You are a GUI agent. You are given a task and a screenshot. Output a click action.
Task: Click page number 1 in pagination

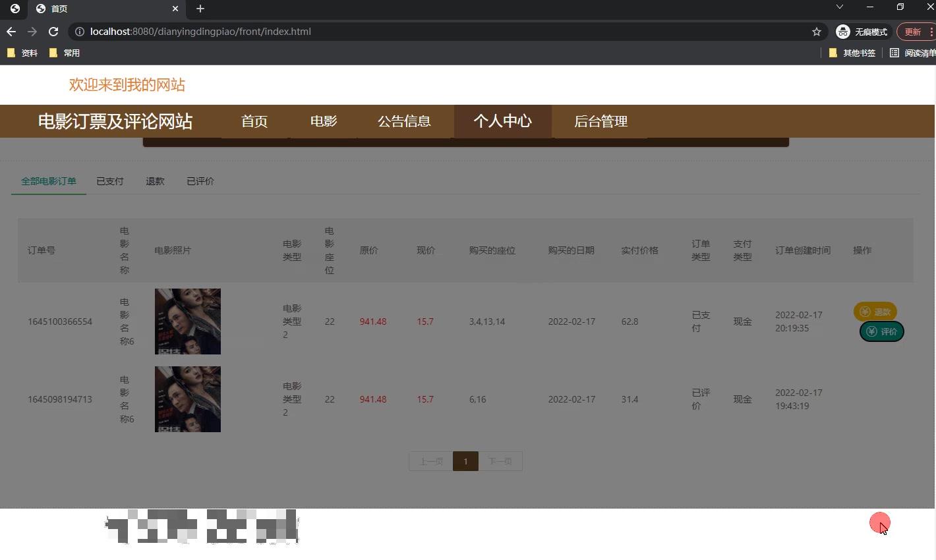tap(465, 461)
